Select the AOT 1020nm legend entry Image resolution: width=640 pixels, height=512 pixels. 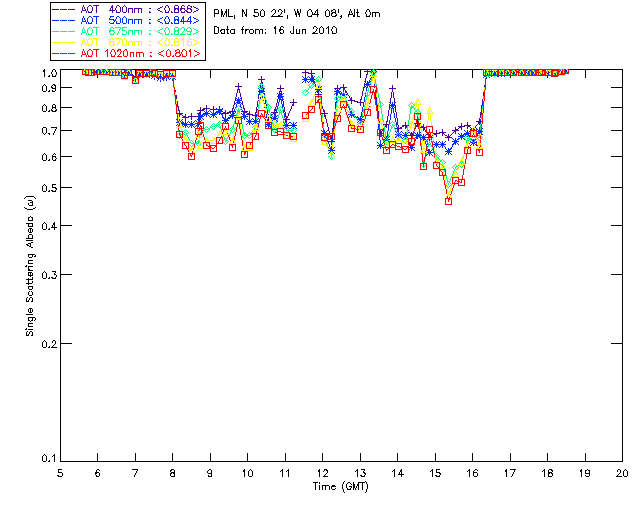(x=126, y=53)
